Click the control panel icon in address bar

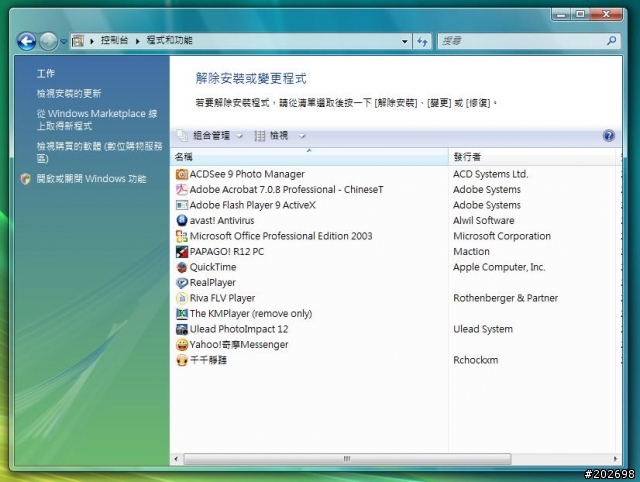(x=78, y=41)
